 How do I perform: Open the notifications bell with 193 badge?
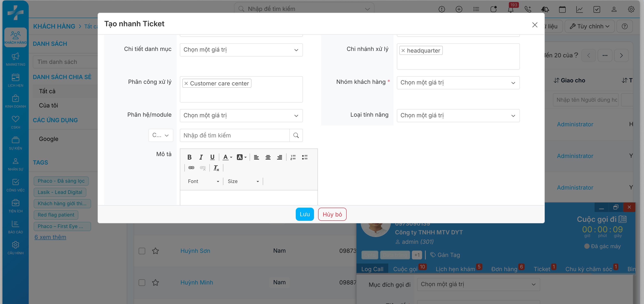510,9
